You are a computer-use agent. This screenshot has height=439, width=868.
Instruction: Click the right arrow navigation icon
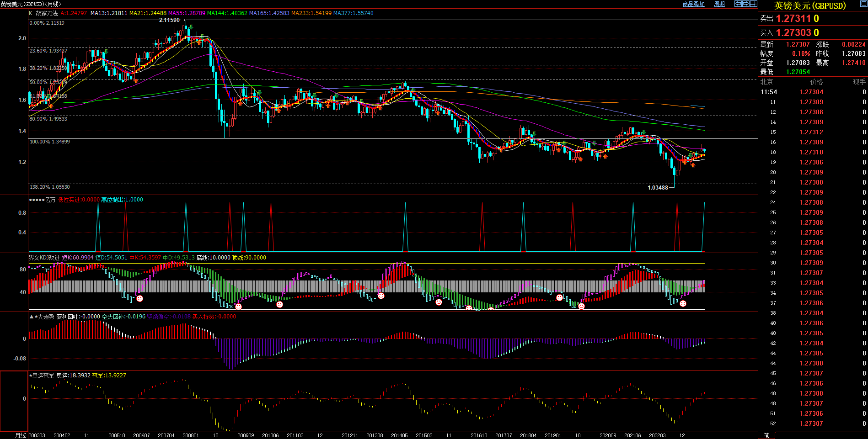(x=745, y=4)
